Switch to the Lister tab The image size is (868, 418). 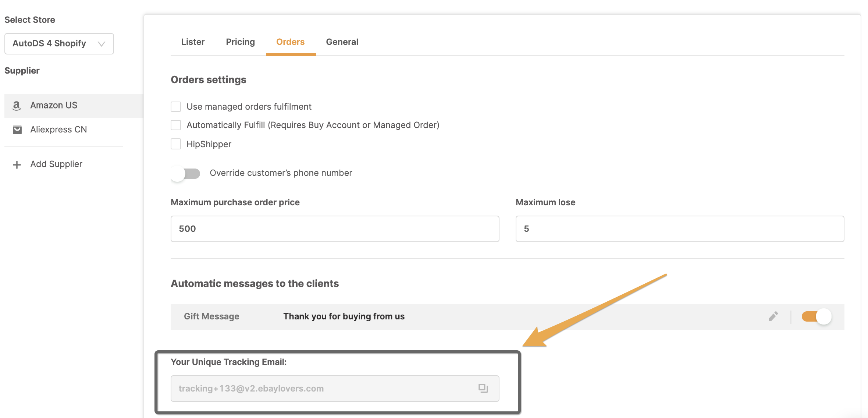click(x=193, y=42)
